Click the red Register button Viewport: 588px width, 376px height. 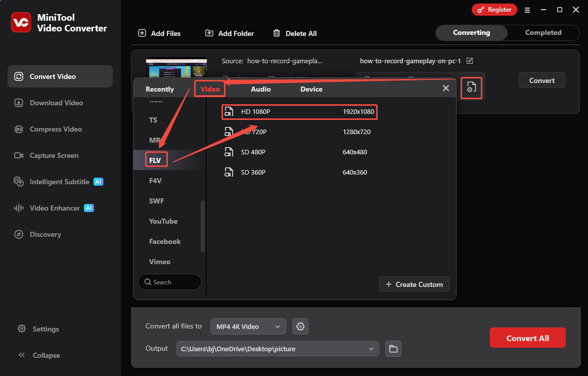point(494,10)
